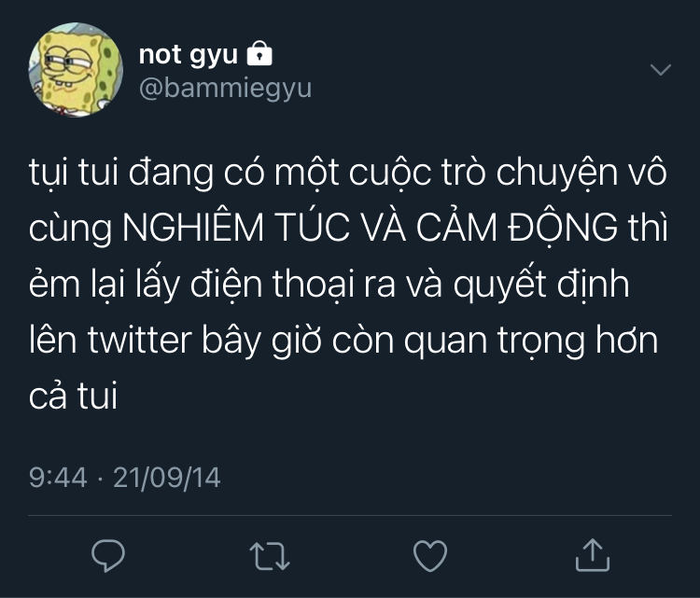Reply to the tweet with speech bubble icon

(108, 556)
